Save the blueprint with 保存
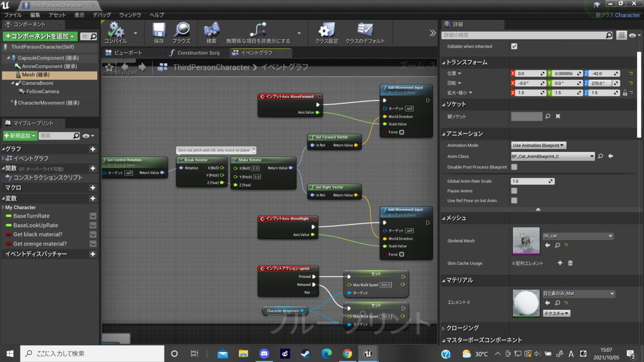 point(159,32)
